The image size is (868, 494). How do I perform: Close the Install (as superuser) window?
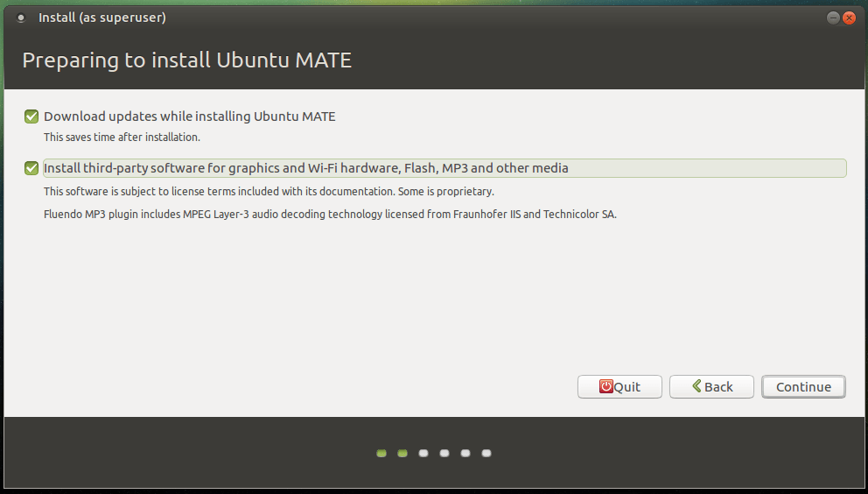[x=849, y=18]
